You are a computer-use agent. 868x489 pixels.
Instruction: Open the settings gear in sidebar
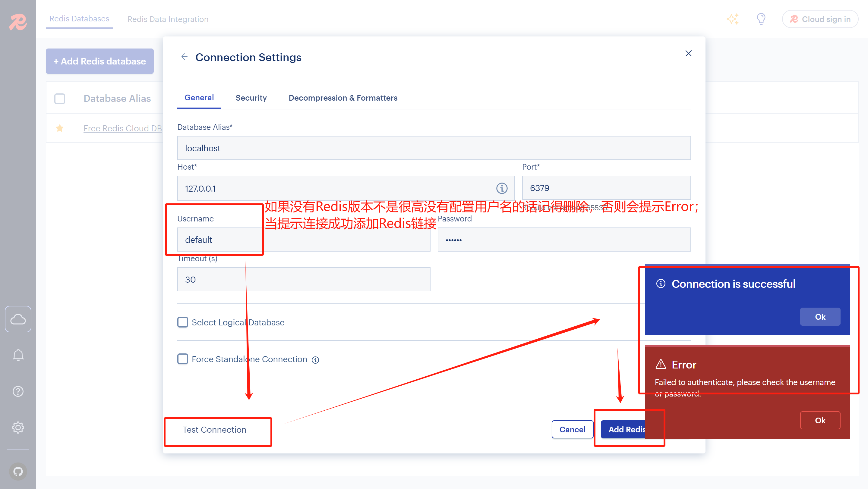click(18, 427)
